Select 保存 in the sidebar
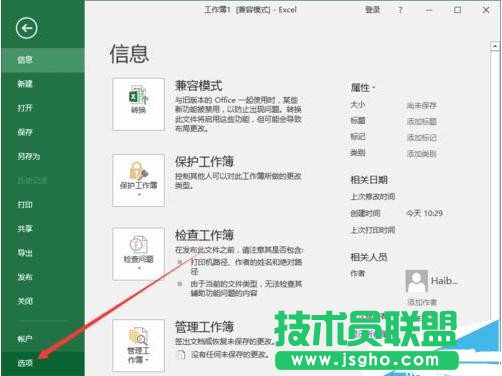 click(43, 132)
